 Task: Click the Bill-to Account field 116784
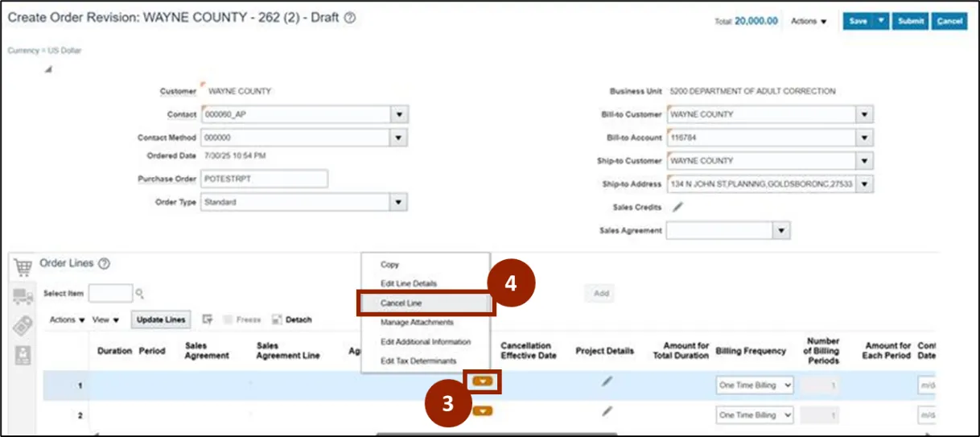tap(762, 138)
